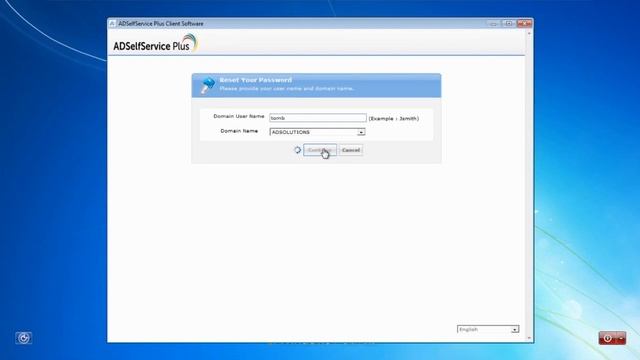Click the Continue button

click(320, 150)
